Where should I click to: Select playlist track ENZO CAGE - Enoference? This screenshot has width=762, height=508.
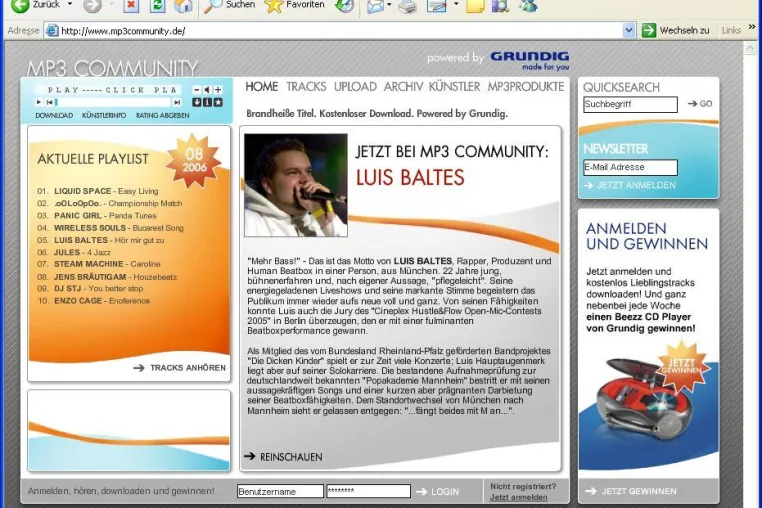[x=93, y=301]
